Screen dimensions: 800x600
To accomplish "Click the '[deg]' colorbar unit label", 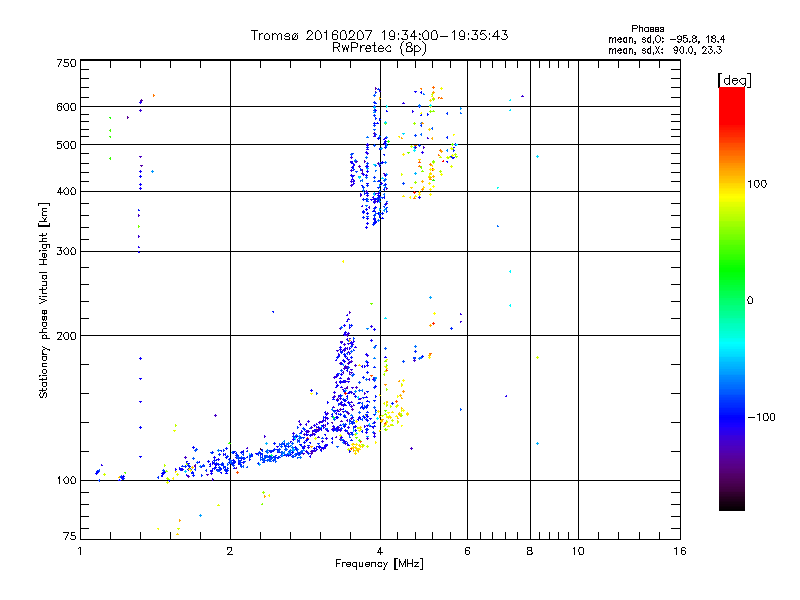I will tap(734, 80).
